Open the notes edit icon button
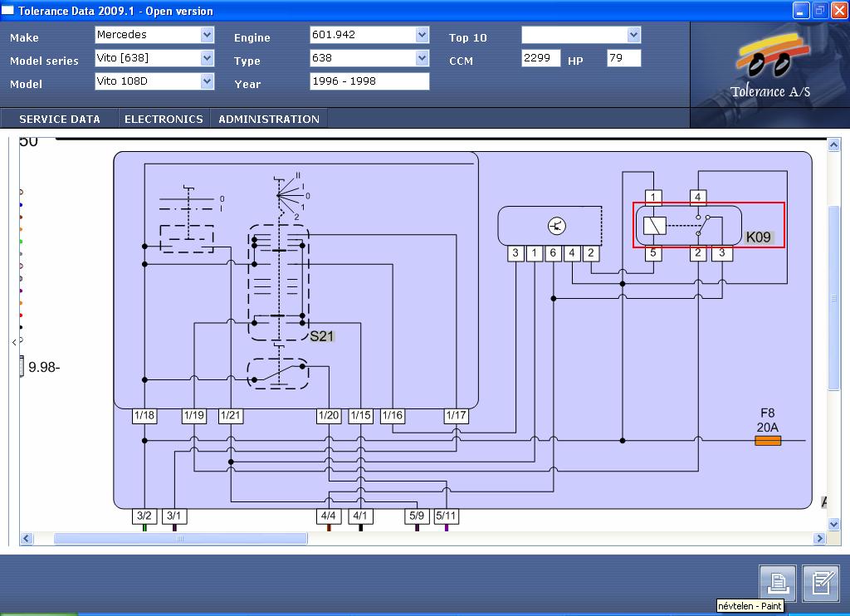850x616 pixels. coord(821,583)
